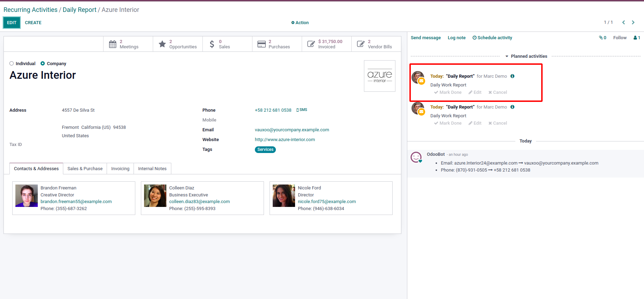The image size is (644, 299).
Task: Open the Purchases credit card icon
Action: click(262, 44)
